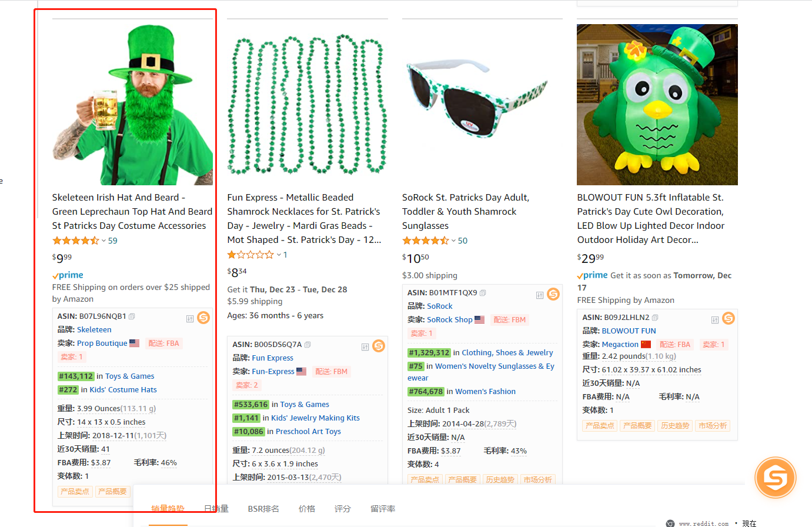This screenshot has width=812, height=527.
Task: Click the settings sliders icon in the BLOWOUT FUN card
Action: pyautogui.click(x=715, y=320)
